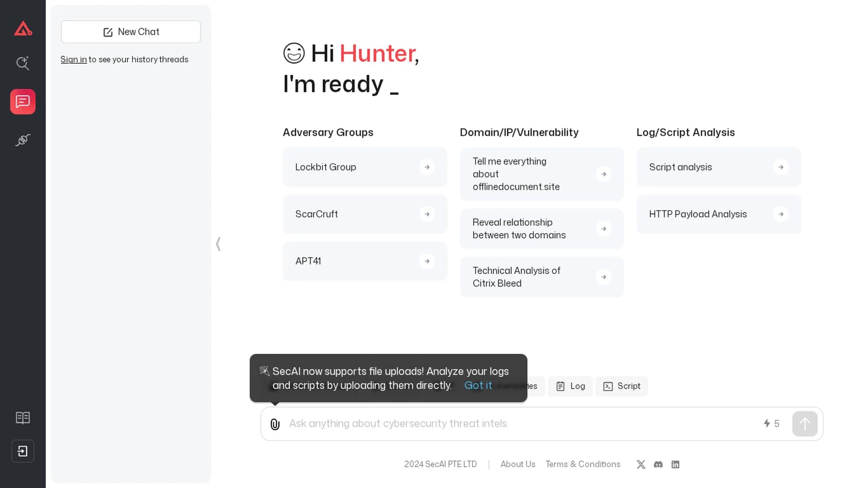Select the Log mode tab
Viewport: 868px width, 488px height.
570,386
